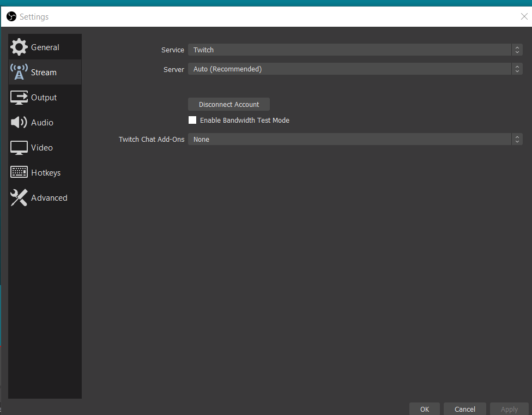Click the Apply button
Image resolution: width=532 pixels, height=415 pixels.
[x=509, y=409]
